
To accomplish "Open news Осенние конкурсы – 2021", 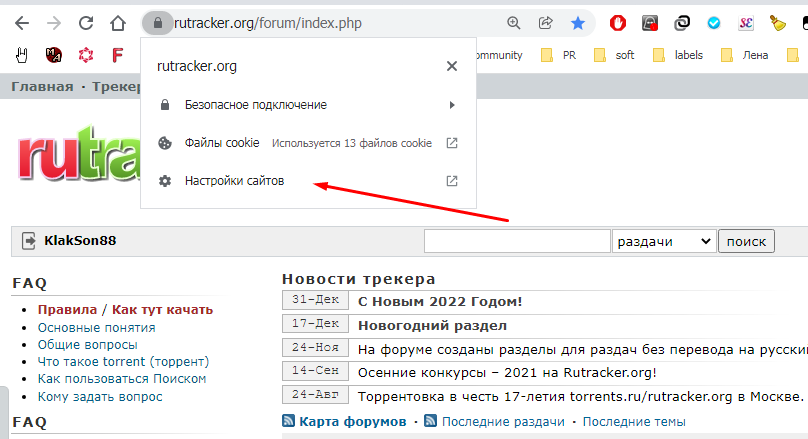I will [x=507, y=373].
